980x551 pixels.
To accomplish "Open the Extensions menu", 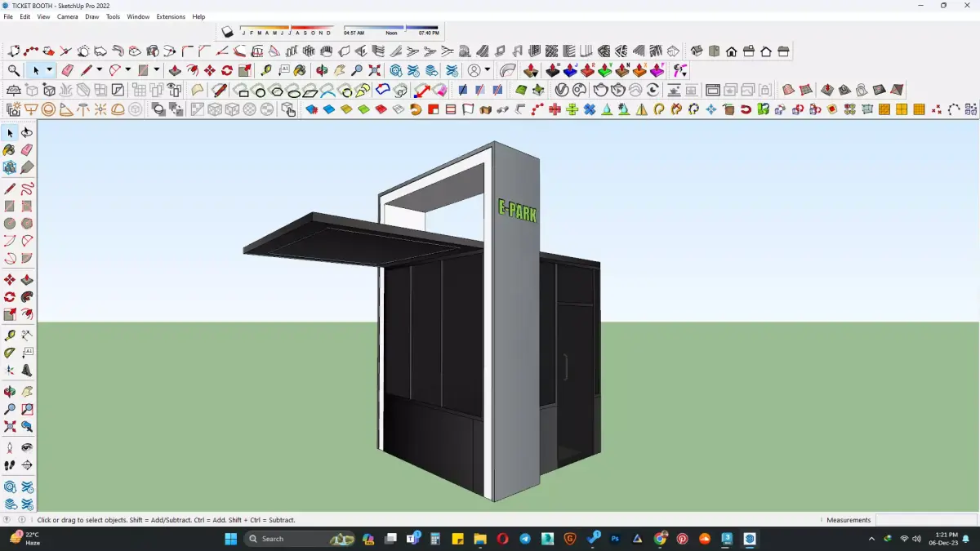I will tap(171, 16).
